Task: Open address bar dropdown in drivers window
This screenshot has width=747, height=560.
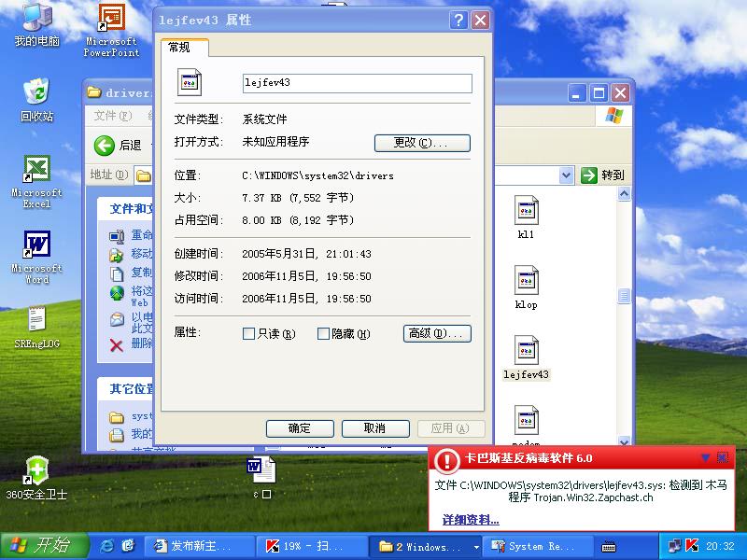Action: pyautogui.click(x=566, y=175)
